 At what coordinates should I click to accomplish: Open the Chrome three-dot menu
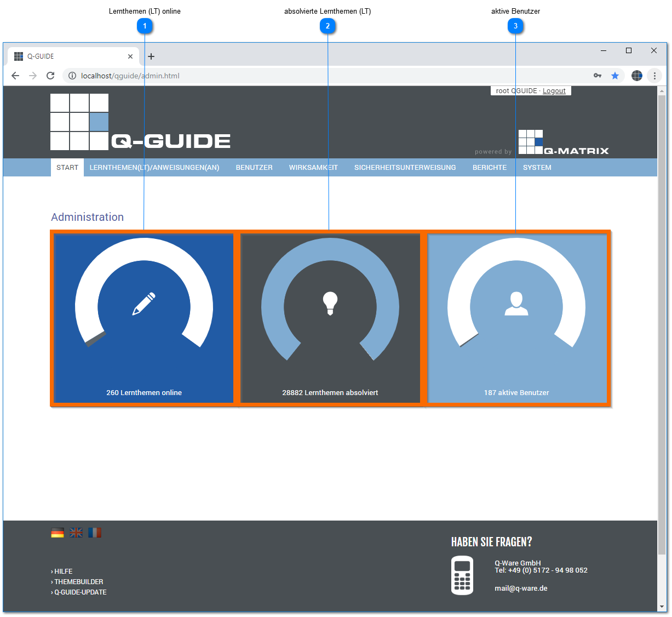point(654,76)
